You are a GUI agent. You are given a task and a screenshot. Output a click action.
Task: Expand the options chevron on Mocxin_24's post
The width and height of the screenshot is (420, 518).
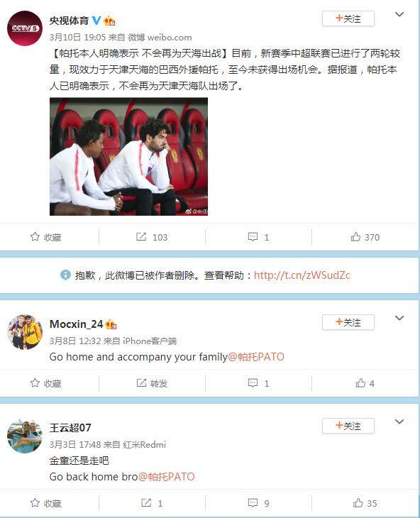pyautogui.click(x=399, y=318)
